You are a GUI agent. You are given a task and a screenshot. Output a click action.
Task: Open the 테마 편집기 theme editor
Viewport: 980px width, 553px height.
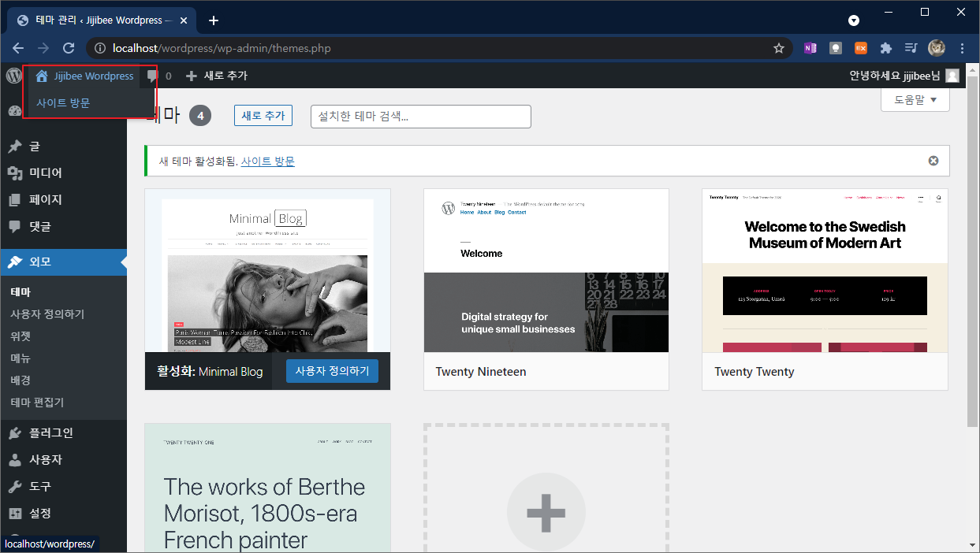37,403
